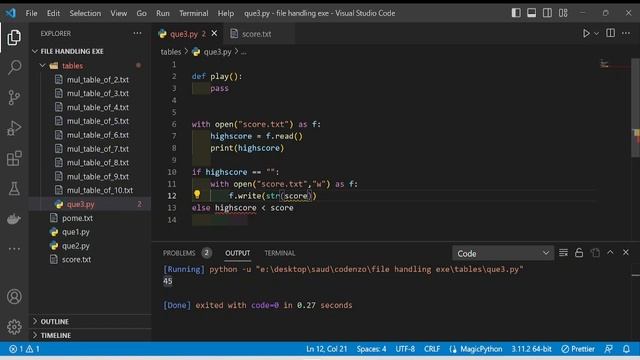
Task: Open the output channel Code dropdown
Action: tap(503, 253)
